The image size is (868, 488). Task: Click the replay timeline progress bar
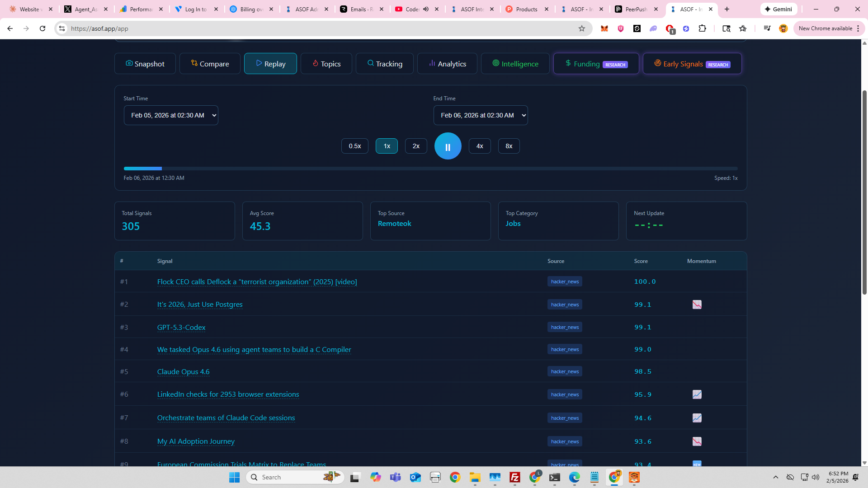(x=430, y=169)
